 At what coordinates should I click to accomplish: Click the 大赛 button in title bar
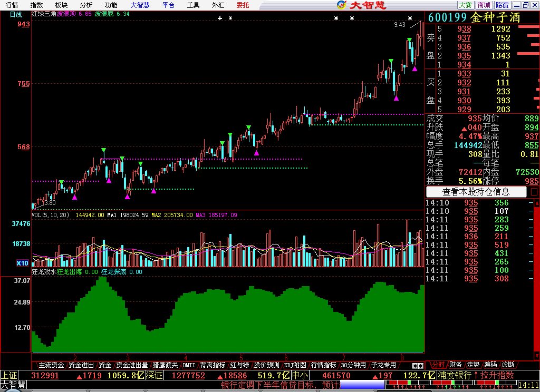pyautogui.click(x=466, y=5)
